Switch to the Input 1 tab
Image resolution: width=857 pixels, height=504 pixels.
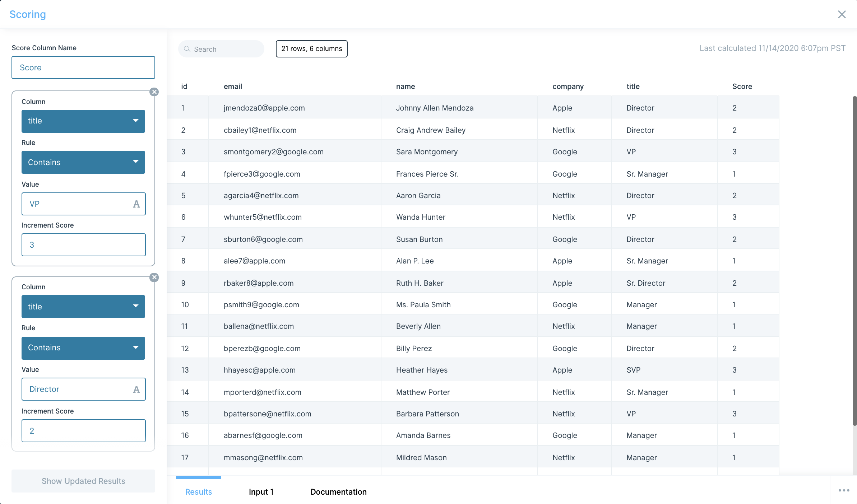point(261,492)
